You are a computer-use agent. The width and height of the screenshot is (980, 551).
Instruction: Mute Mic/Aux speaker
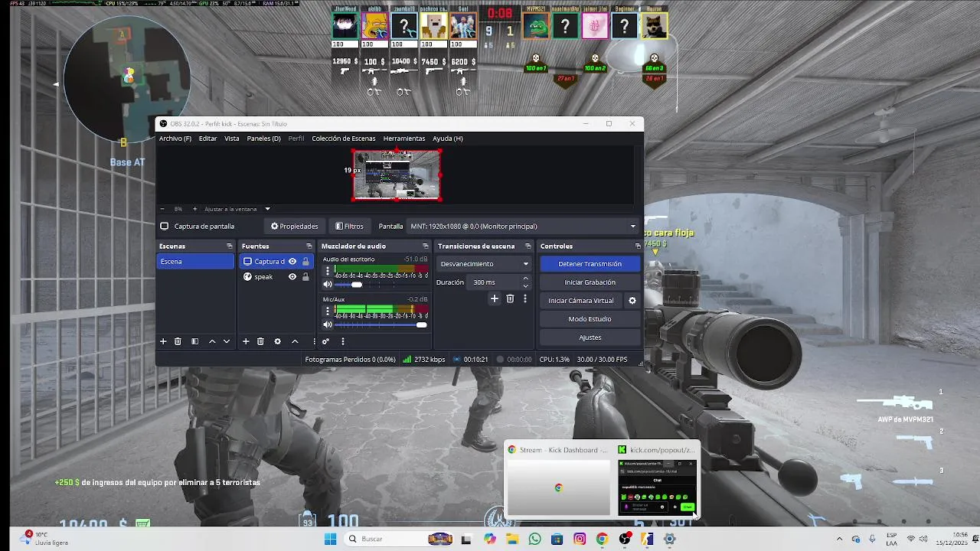[x=328, y=324]
